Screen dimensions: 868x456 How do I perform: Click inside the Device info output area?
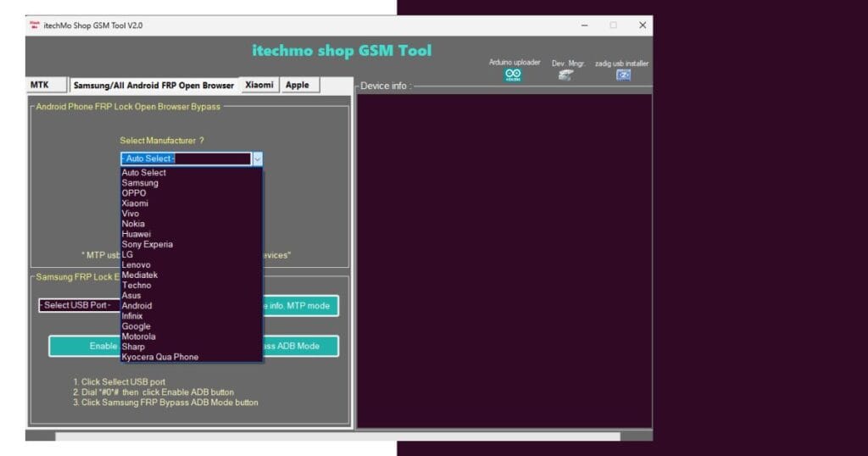504,260
